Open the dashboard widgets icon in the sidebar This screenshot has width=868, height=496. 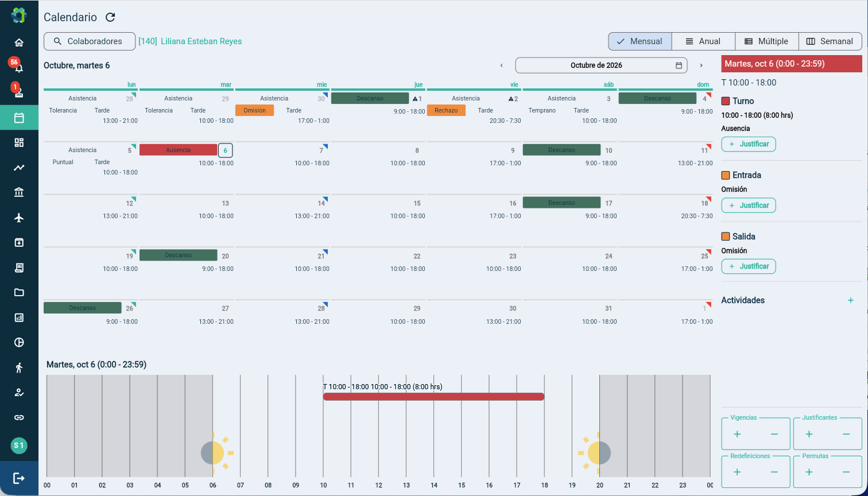(x=19, y=142)
